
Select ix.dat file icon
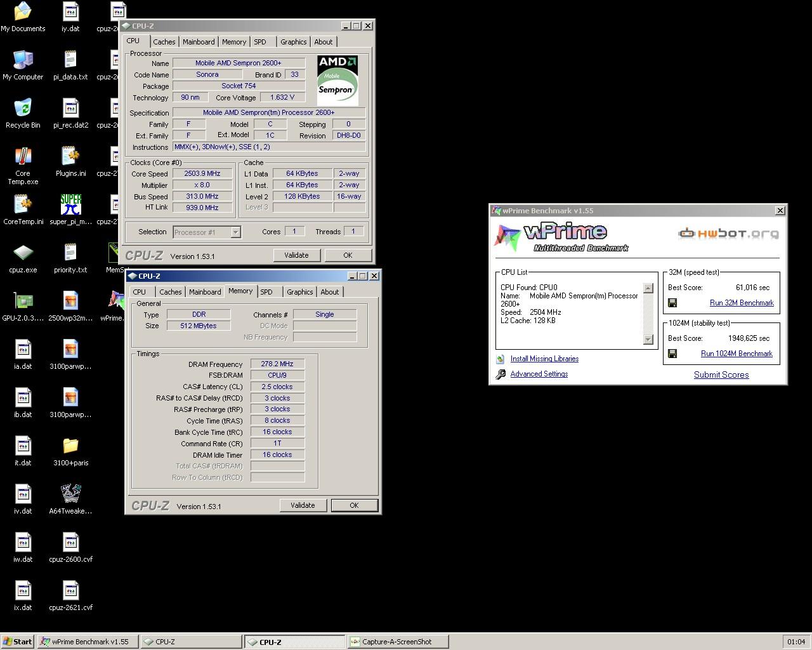[23, 595]
